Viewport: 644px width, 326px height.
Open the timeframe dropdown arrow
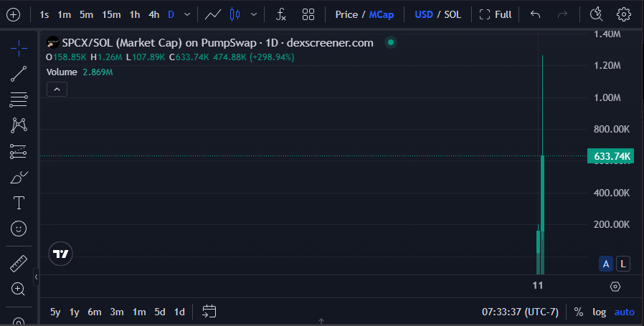pyautogui.click(x=187, y=15)
